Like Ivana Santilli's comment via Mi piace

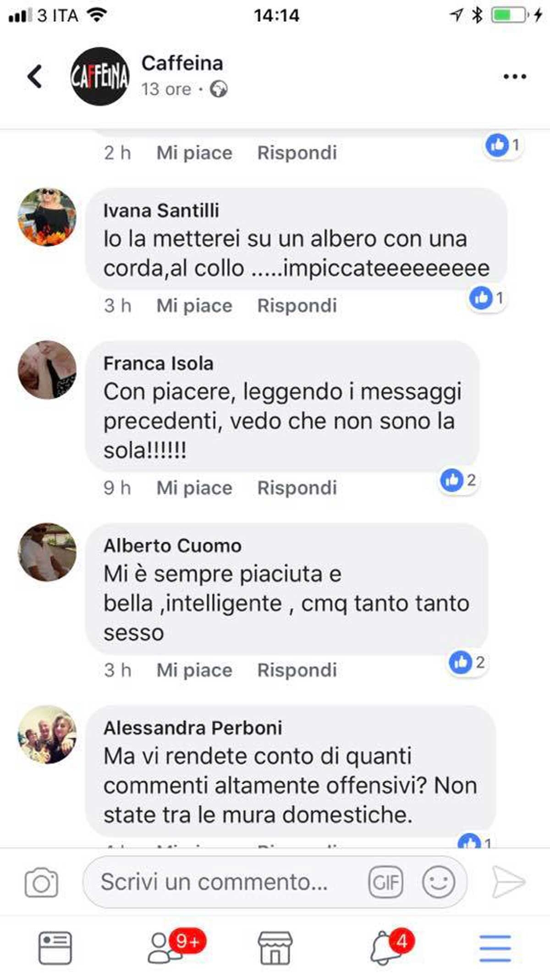point(194,306)
